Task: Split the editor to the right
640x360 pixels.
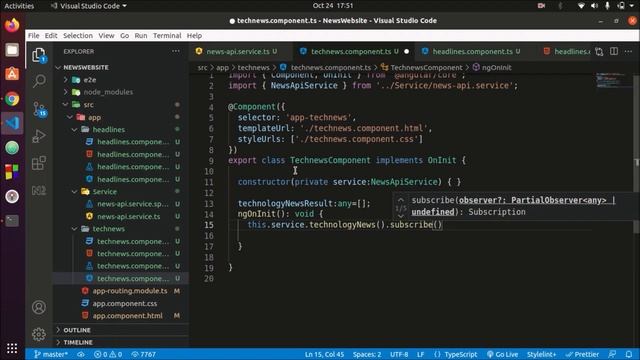Action: pyautogui.click(x=614, y=51)
